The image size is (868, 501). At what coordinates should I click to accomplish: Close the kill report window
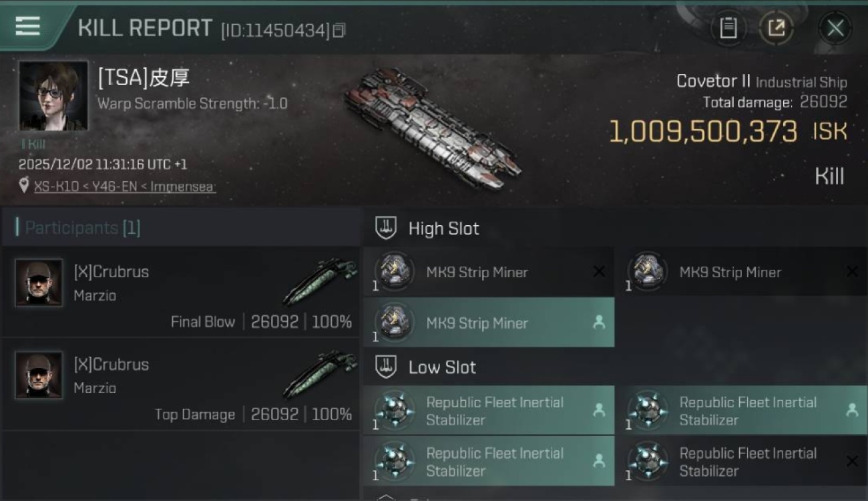(835, 28)
